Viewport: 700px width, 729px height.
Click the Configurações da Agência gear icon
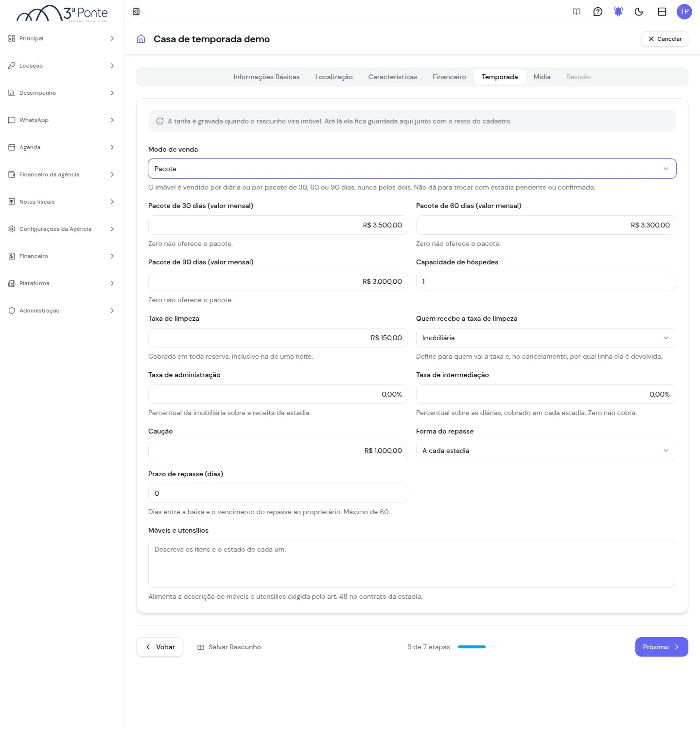(12, 229)
